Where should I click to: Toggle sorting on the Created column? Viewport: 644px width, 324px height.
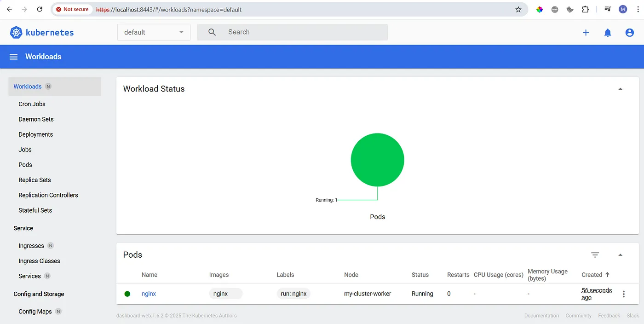(x=594, y=274)
